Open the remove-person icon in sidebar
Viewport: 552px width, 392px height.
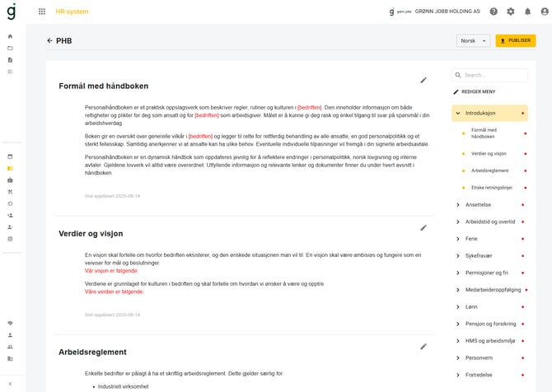[10, 227]
